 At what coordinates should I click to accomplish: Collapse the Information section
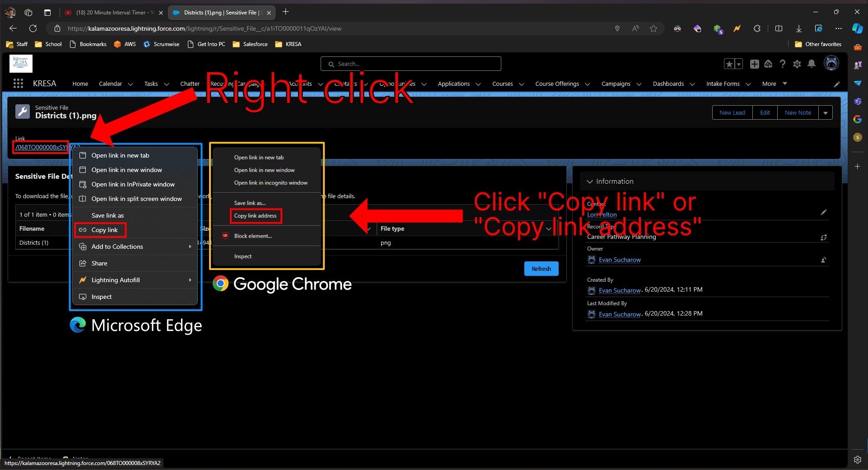(x=590, y=181)
